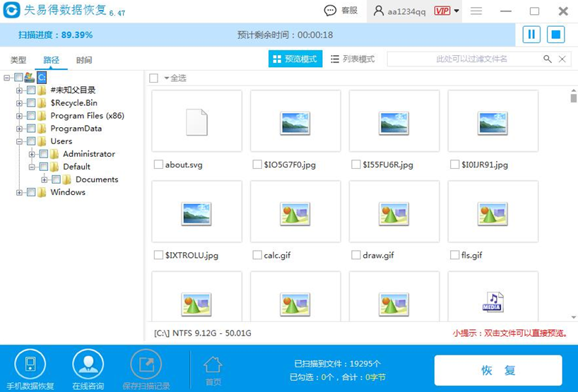Open online consultation
The image size is (578, 392).
pyautogui.click(x=88, y=369)
